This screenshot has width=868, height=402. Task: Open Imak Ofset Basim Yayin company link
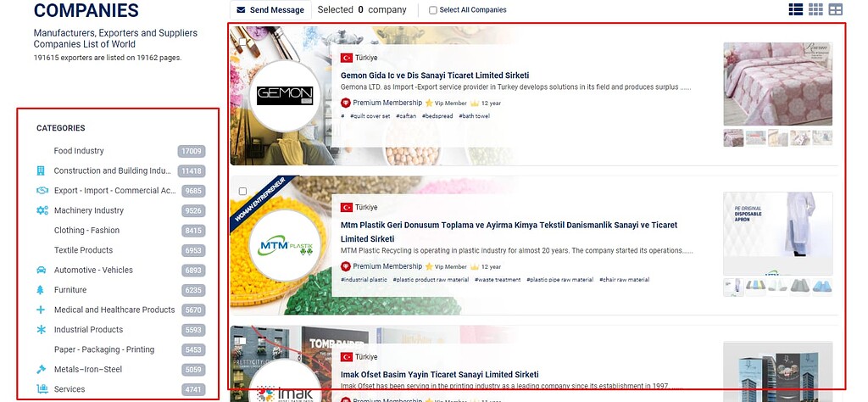click(x=440, y=374)
